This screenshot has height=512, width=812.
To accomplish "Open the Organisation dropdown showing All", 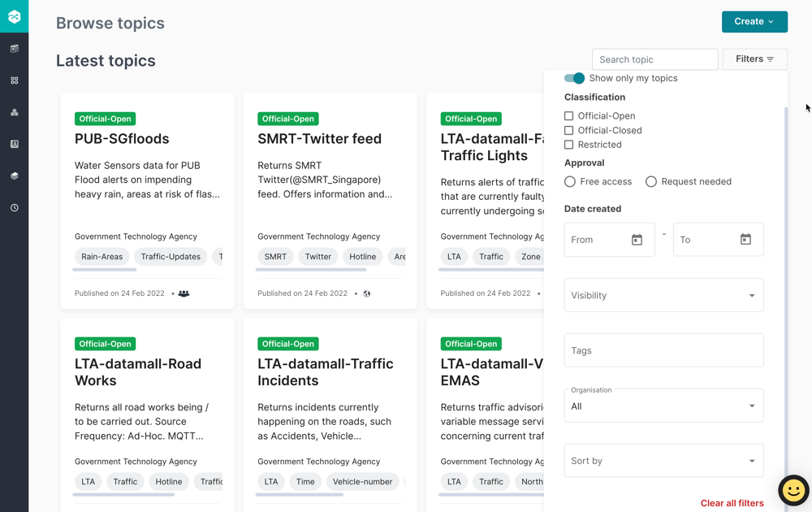I will point(663,406).
